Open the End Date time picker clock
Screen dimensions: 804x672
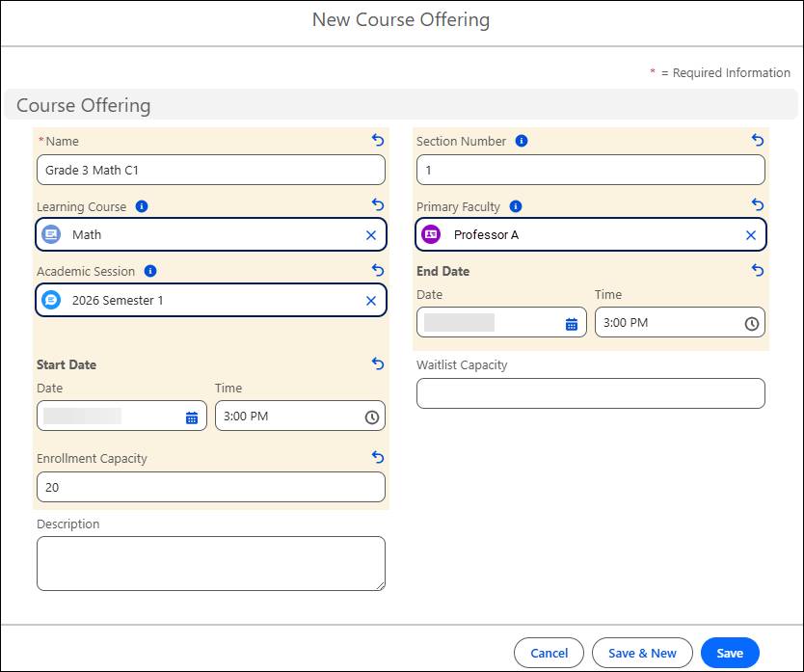[752, 324]
